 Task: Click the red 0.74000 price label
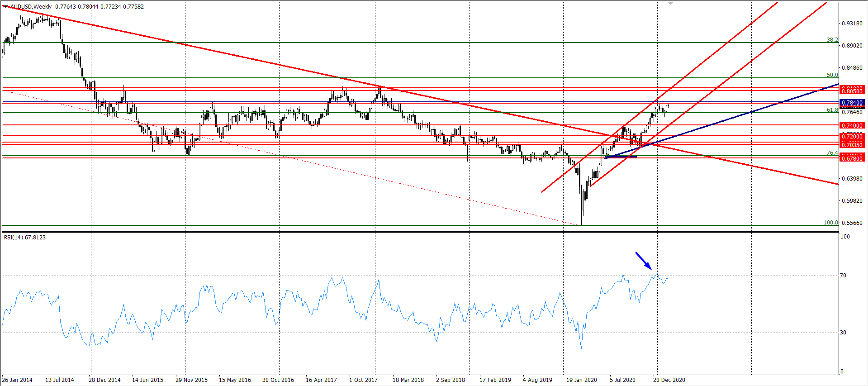pos(852,125)
